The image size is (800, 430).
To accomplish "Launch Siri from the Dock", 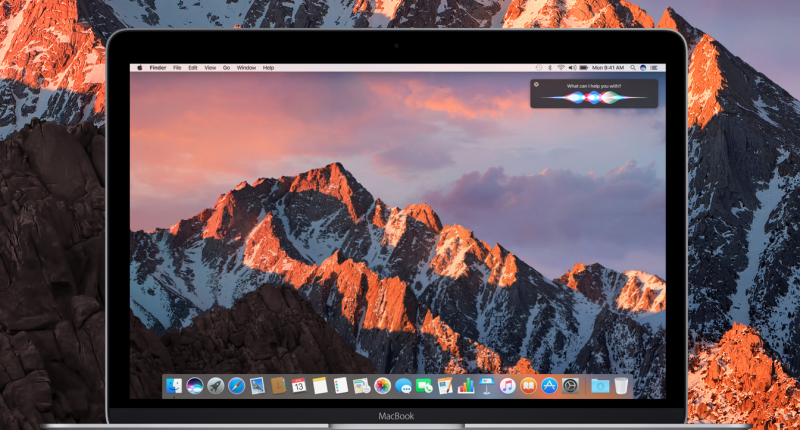I will coord(194,386).
